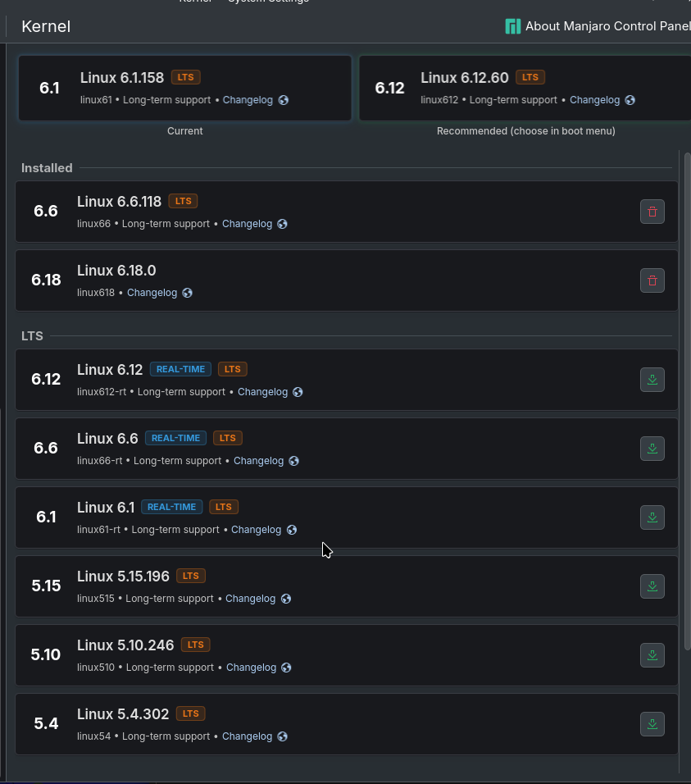The height and width of the screenshot is (784, 691).
Task: Install Linux 5.15.196 LTS kernel
Action: pos(652,586)
